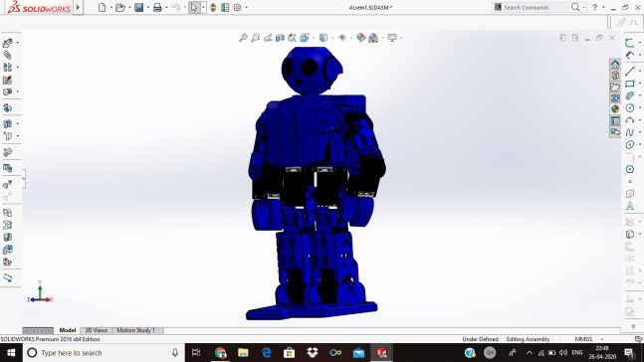Expand hidden sketch toolbar items chevron
The height and width of the screenshot is (362, 644).
(633, 326)
